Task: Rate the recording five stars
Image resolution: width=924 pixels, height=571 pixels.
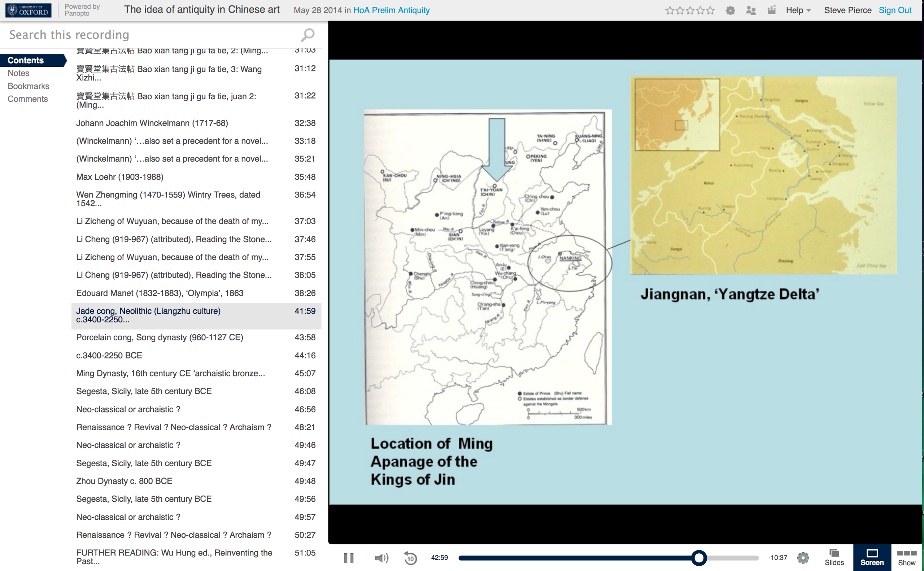Action: [711, 10]
